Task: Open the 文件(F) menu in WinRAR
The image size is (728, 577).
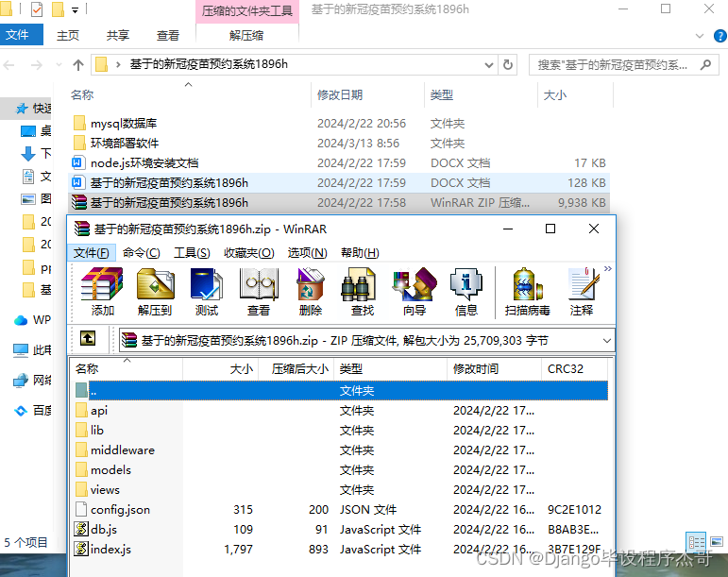Action: click(x=92, y=253)
